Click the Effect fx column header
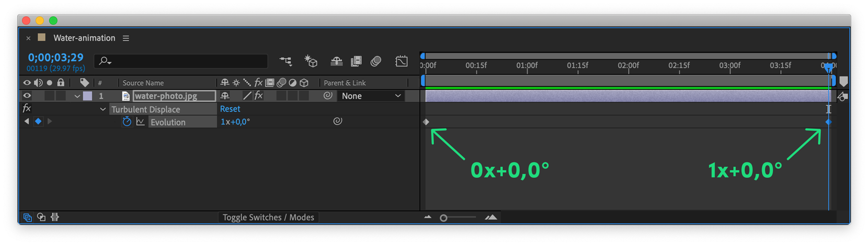The width and height of the screenshot is (868, 245). 258,83
